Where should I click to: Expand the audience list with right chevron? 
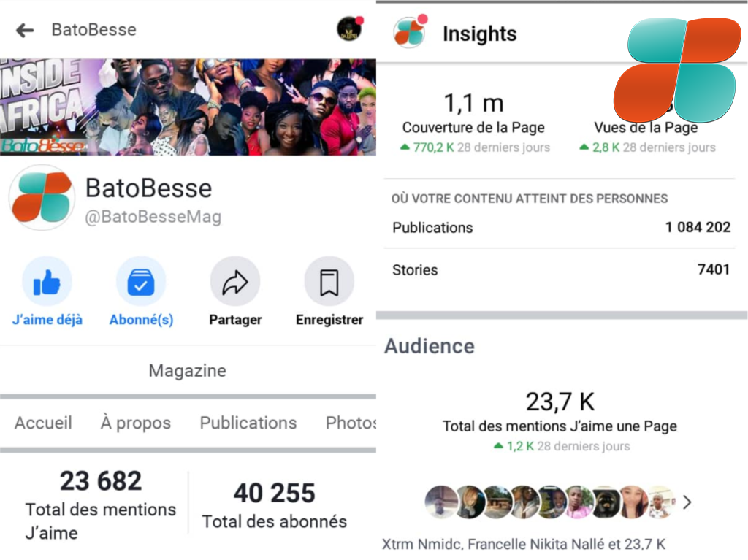[x=687, y=502]
